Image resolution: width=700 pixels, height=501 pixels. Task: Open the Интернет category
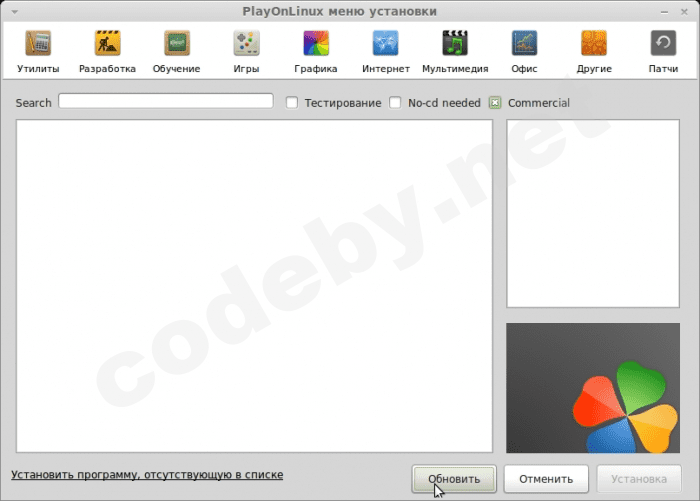[x=386, y=51]
